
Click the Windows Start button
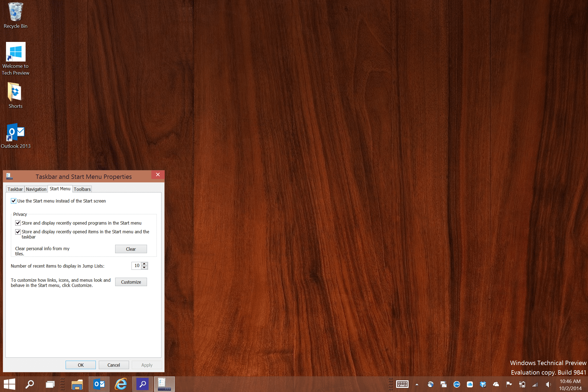[x=10, y=384]
